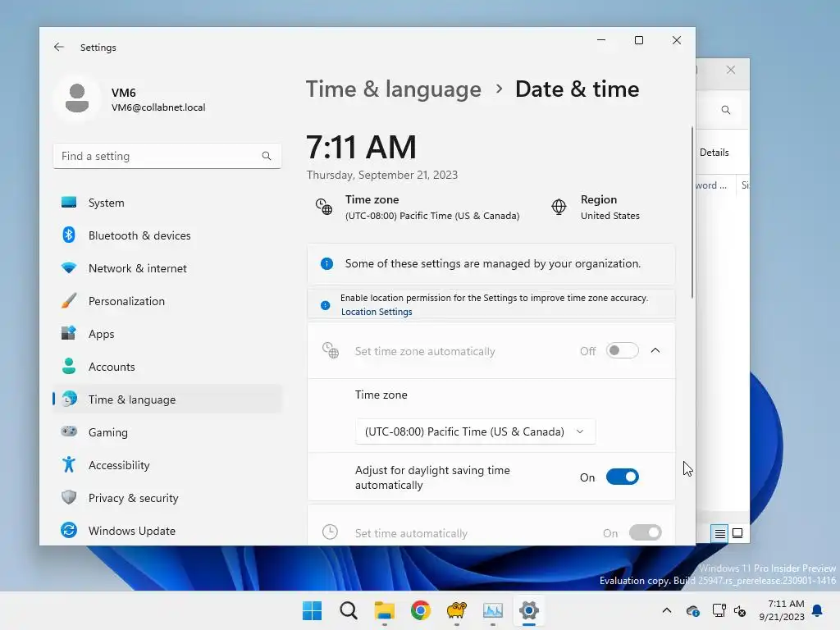Toggle Set time automatically switch
Screen dimensions: 840x630
point(646,532)
